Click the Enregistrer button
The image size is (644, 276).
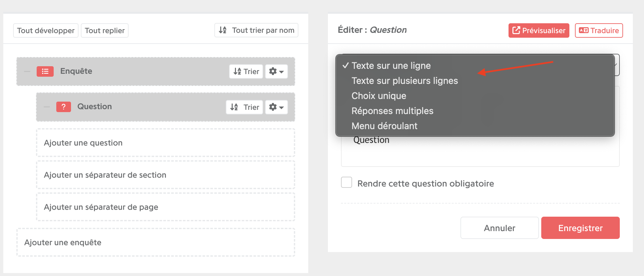(x=581, y=228)
